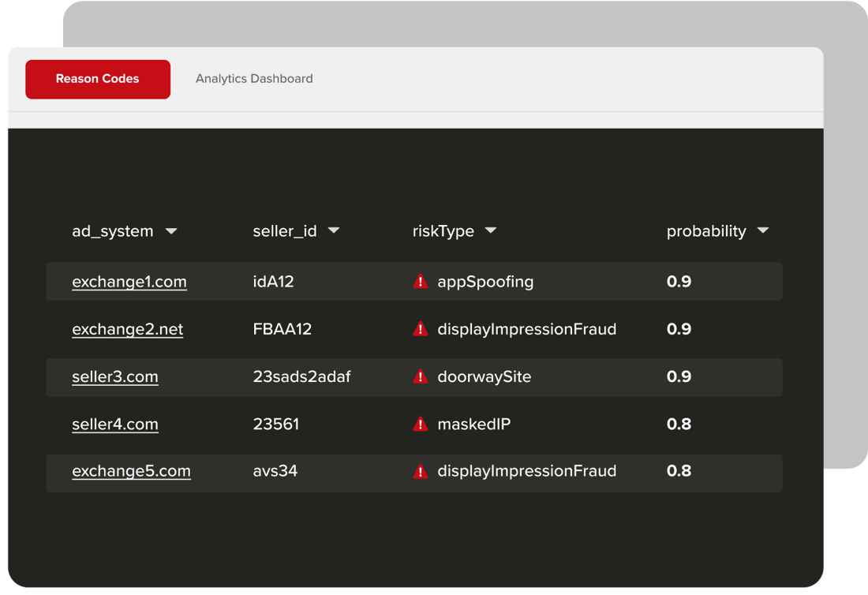Open the ad_system column sort dropdown
Viewport: 868px width, 595px height.
tap(171, 231)
